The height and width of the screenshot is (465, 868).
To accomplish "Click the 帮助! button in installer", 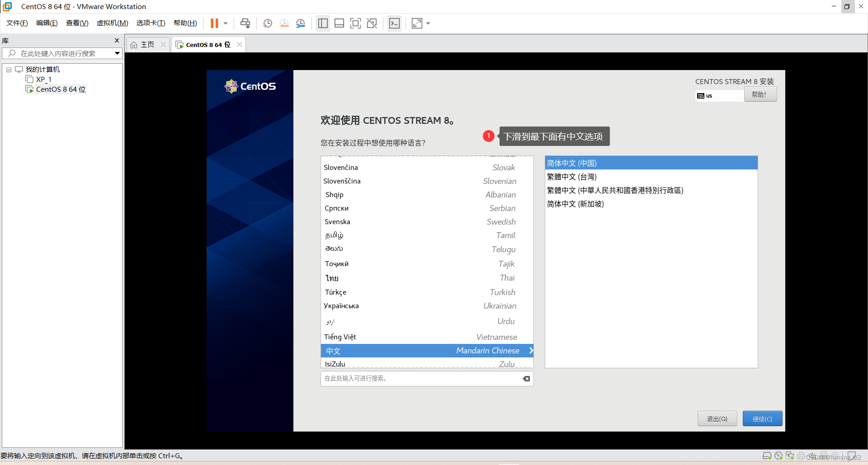I will pos(760,94).
